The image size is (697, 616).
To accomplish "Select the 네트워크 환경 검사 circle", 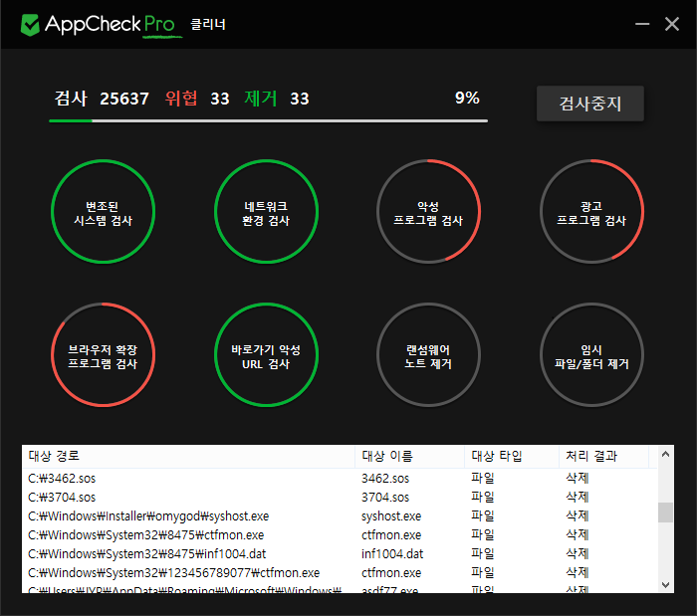I will point(266,212).
